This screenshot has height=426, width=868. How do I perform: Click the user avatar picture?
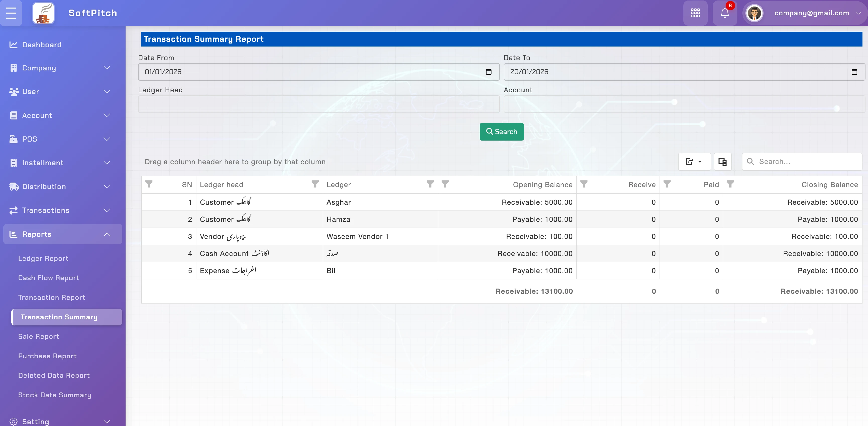pos(754,13)
